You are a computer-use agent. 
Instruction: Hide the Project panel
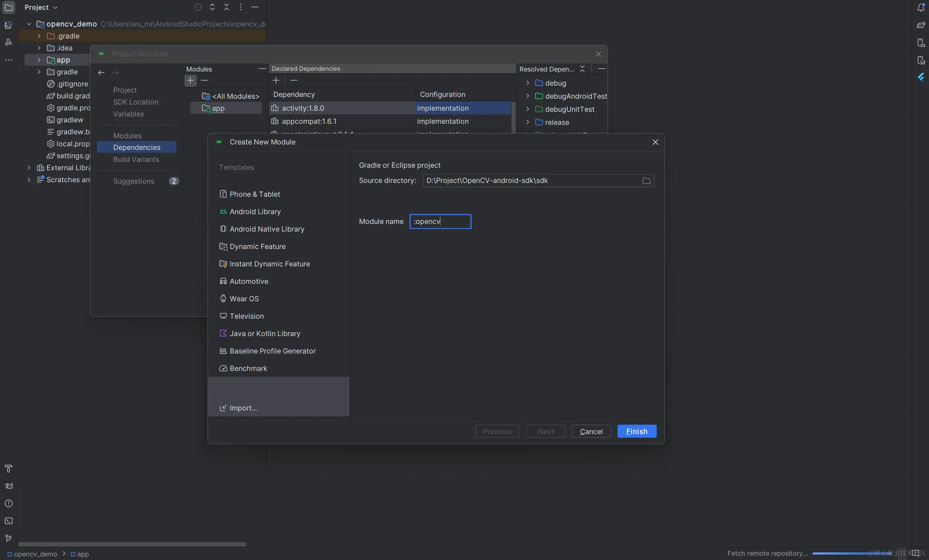point(255,7)
